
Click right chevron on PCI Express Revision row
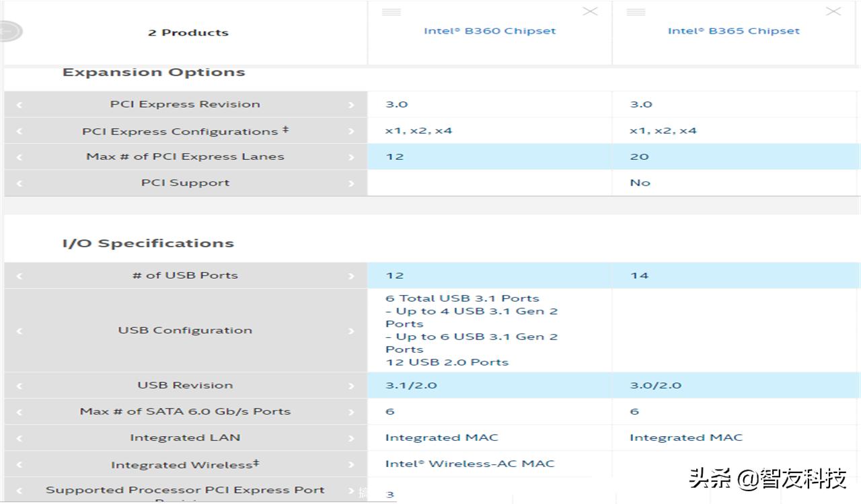[351, 105]
